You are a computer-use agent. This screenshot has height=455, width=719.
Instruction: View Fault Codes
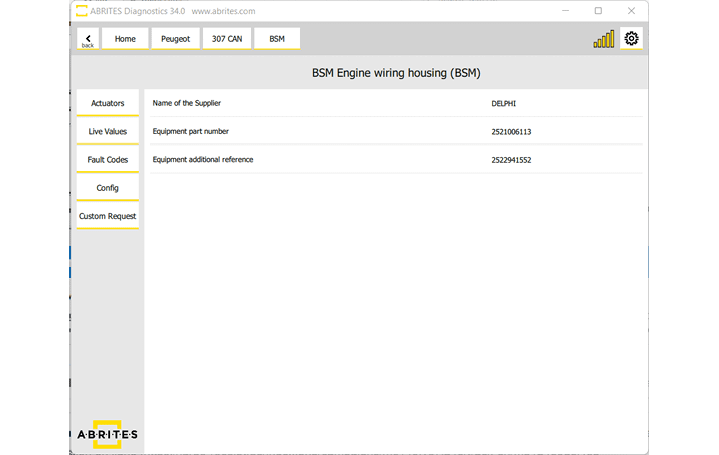108,160
